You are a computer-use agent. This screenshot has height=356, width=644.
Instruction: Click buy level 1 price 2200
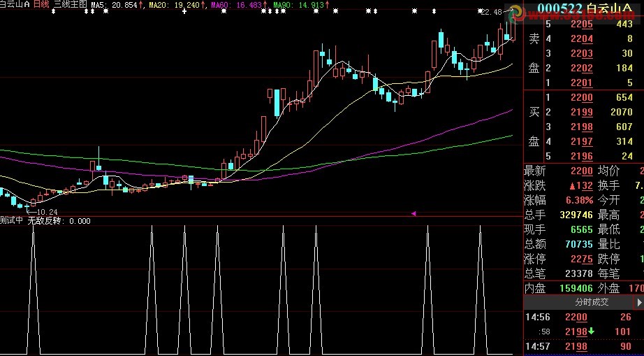(x=582, y=98)
